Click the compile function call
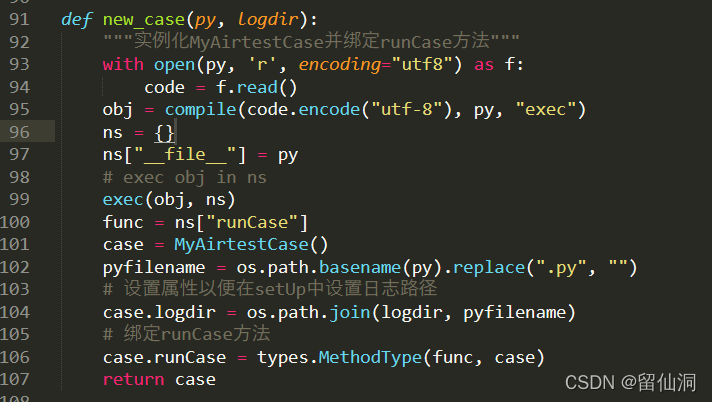 200,109
